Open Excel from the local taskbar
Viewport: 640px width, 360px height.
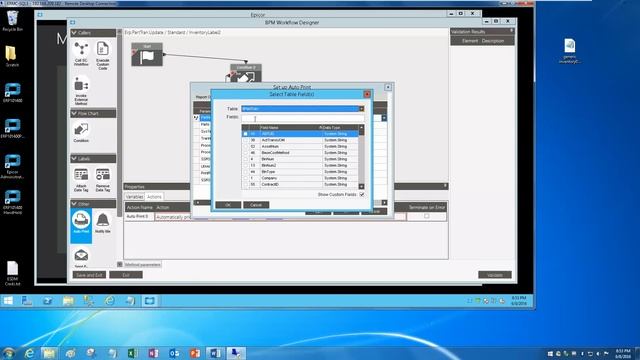[132, 353]
